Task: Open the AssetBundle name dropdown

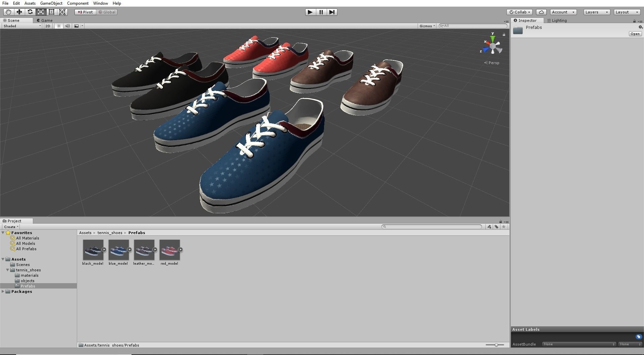Action: pos(579,344)
